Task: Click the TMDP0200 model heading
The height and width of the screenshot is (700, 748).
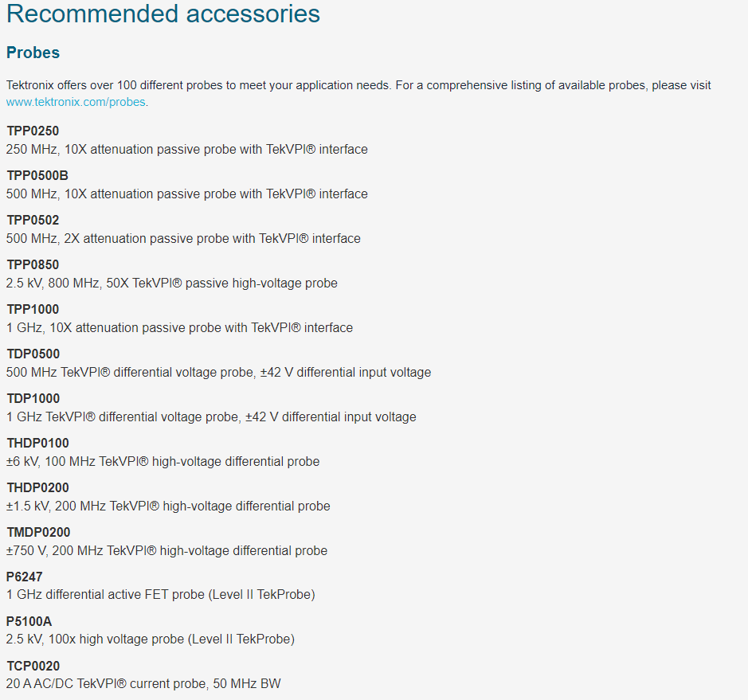Action: point(38,532)
